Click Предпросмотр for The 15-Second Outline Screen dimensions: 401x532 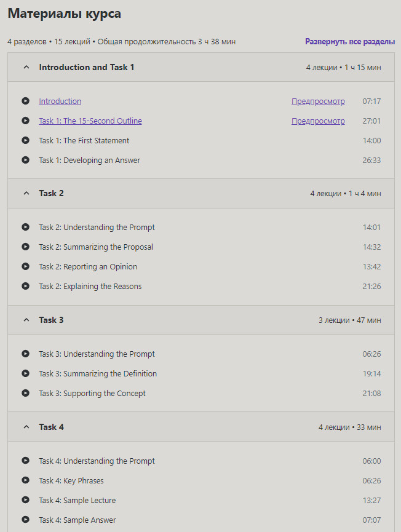tap(318, 121)
